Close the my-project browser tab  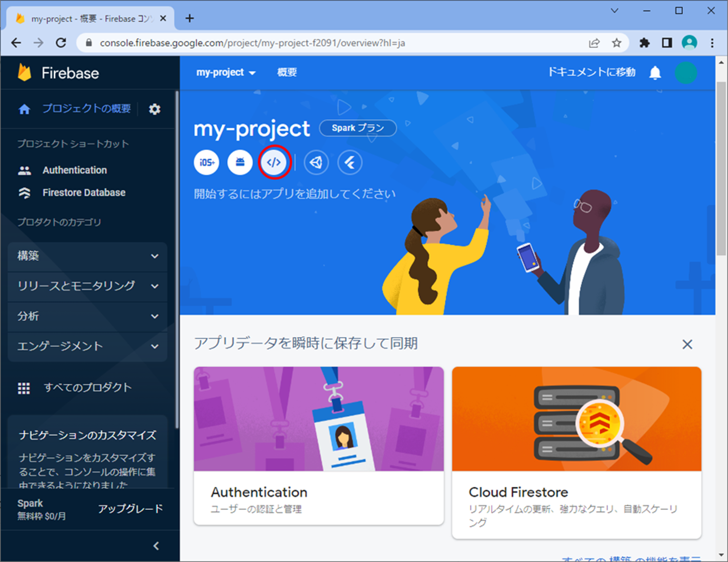[x=163, y=18]
